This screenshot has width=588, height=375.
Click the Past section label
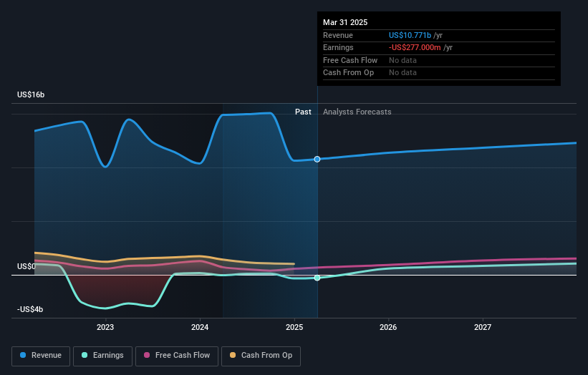pos(303,112)
